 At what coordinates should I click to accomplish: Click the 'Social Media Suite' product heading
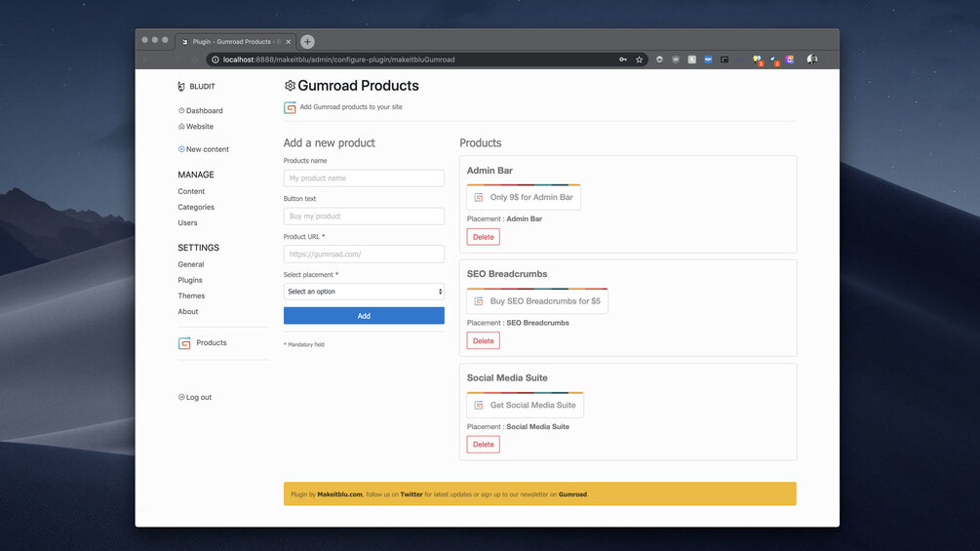click(507, 378)
